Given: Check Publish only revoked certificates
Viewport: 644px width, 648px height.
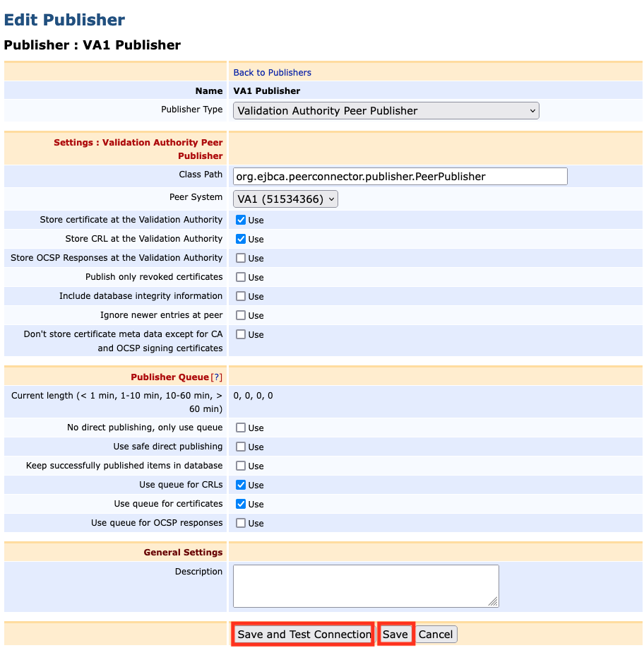Looking at the screenshot, I should point(241,277).
